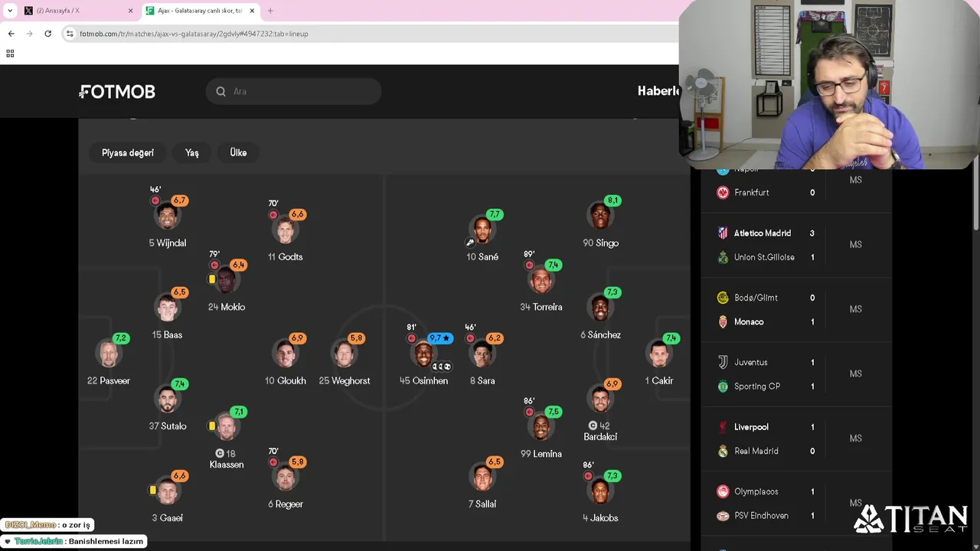Viewport: 980px width, 551px height.
Task: Click Torreira's 89' substitution icon
Action: point(529,266)
